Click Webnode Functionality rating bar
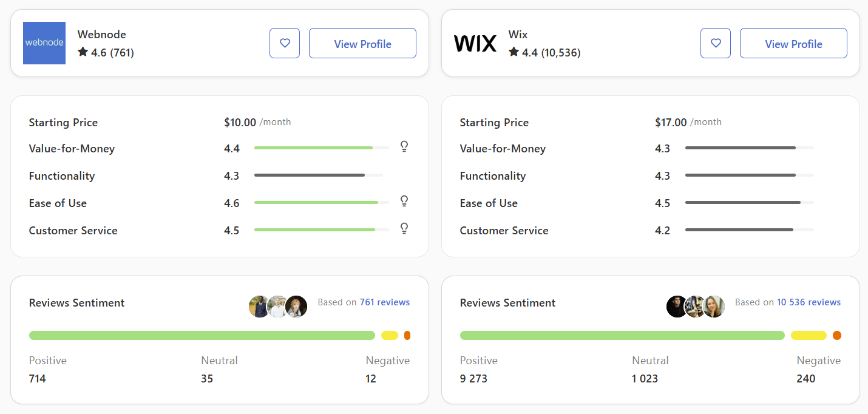The height and width of the screenshot is (414, 868). [x=319, y=175]
